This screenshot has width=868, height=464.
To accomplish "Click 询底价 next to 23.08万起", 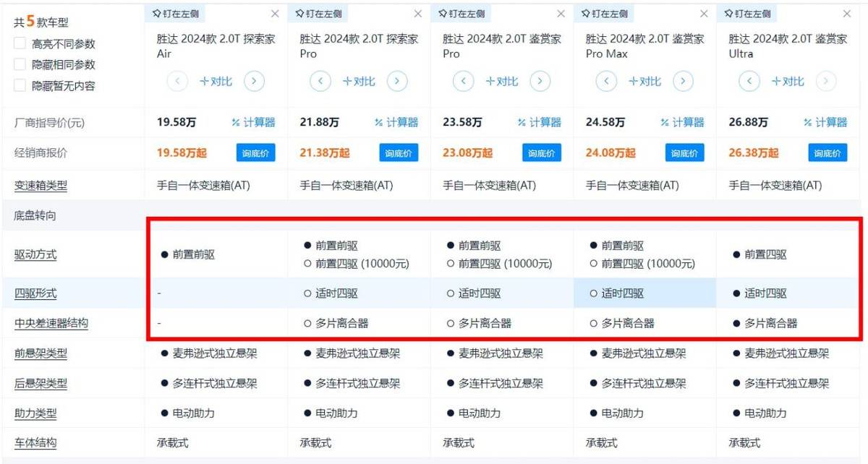I will [x=542, y=153].
